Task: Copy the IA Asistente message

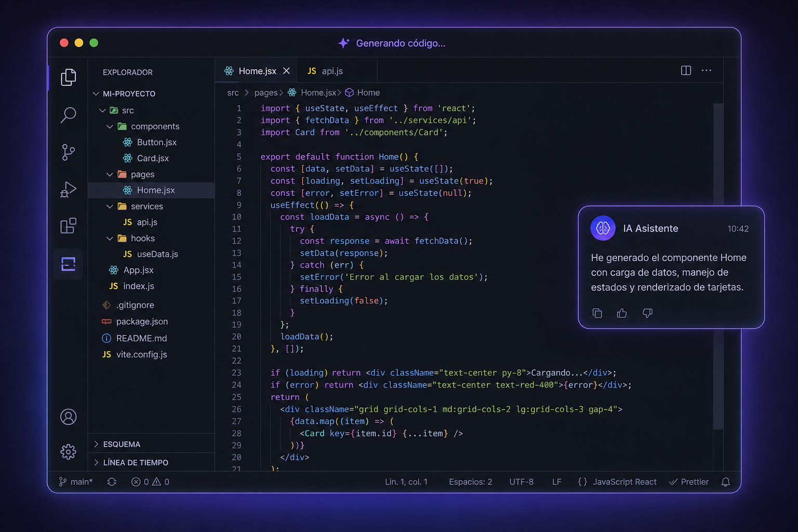Action: tap(597, 313)
